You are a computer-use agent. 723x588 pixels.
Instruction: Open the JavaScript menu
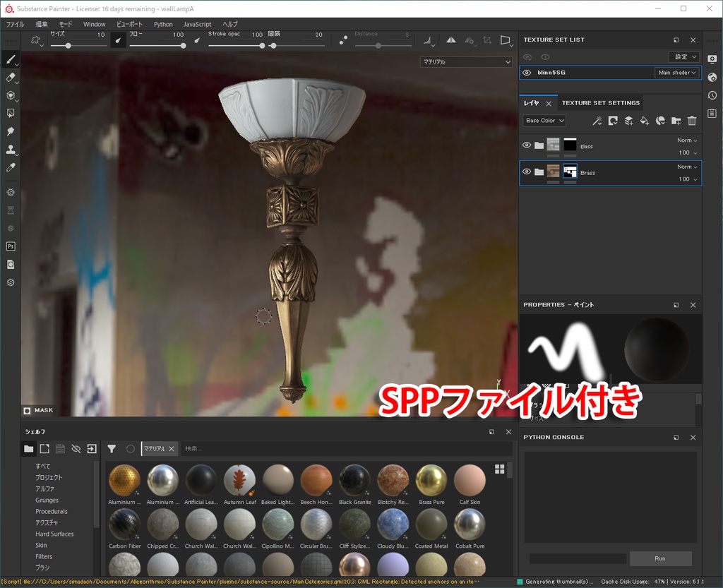tap(198, 25)
